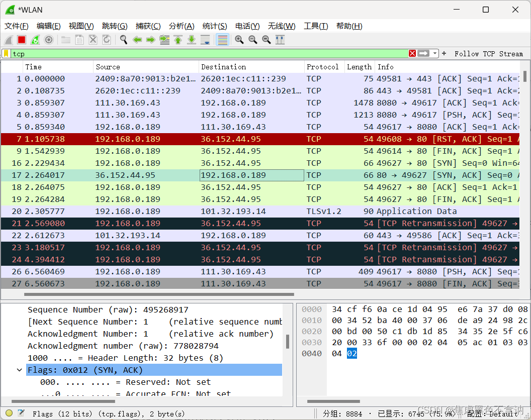This screenshot has width=531, height=420.
Task: Restart the current capture
Action: click(35, 40)
